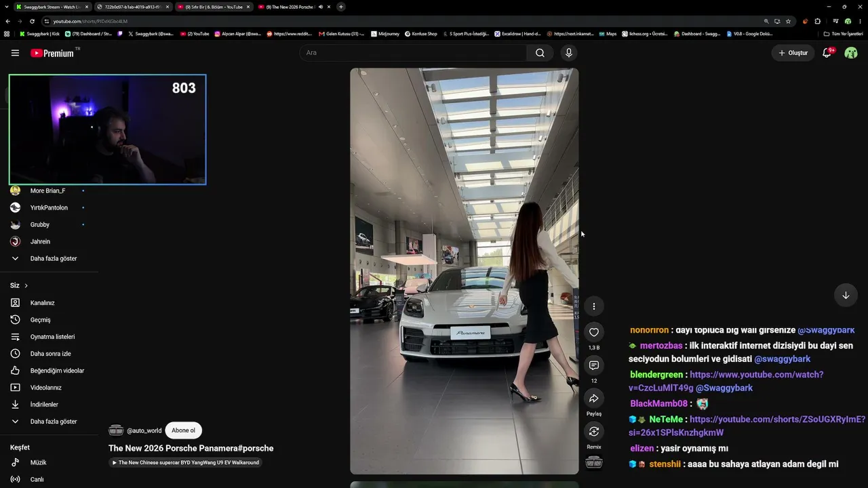868x488 pixels.
Task: Remix this short
Action: [594, 432]
